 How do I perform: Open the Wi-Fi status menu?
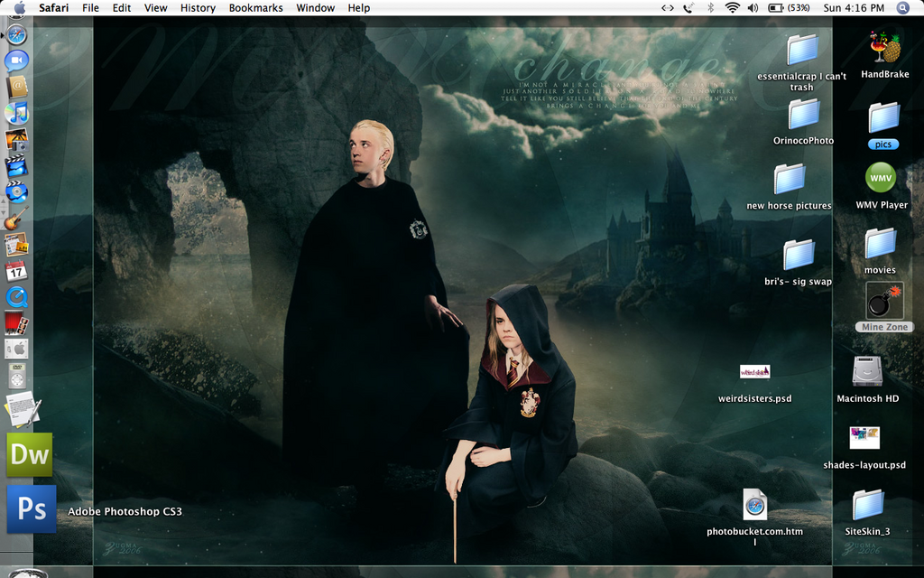733,7
